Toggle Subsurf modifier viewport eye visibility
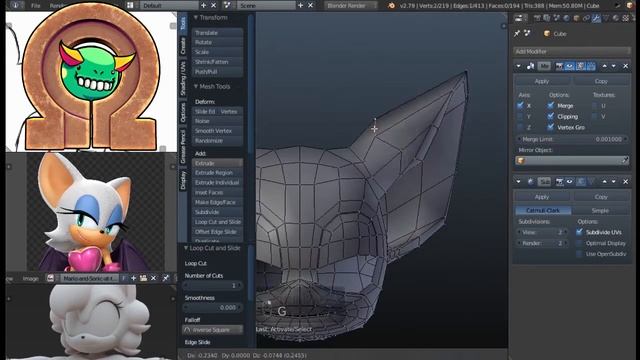Image resolution: width=640 pixels, height=360 pixels. (570, 182)
